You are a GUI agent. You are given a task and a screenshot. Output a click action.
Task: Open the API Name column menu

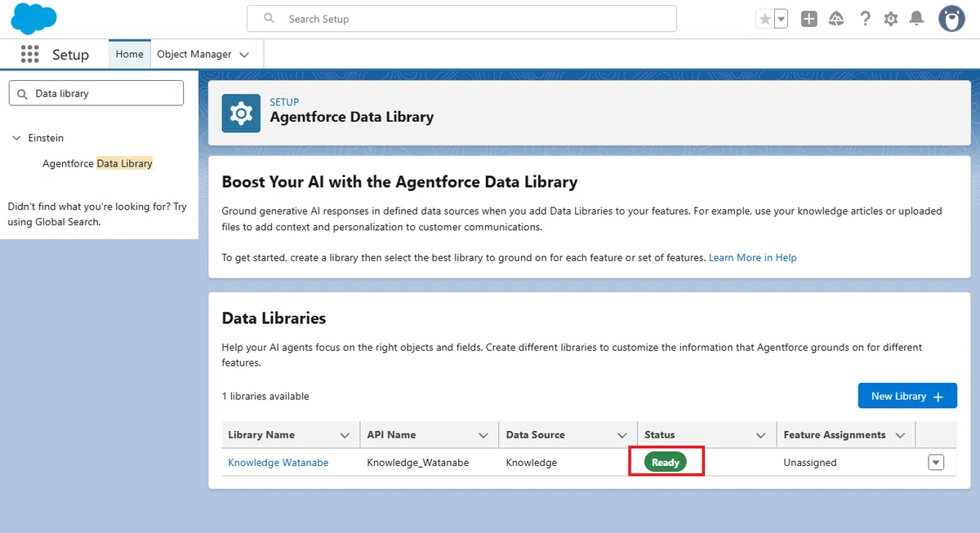[483, 435]
